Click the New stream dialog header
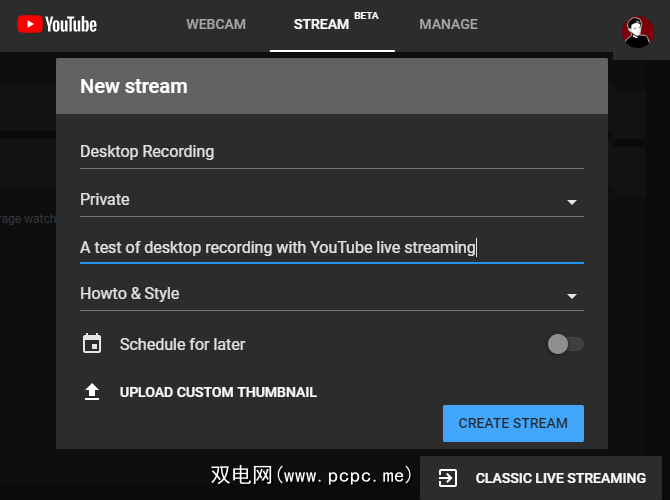This screenshot has width=670, height=500. tap(331, 86)
